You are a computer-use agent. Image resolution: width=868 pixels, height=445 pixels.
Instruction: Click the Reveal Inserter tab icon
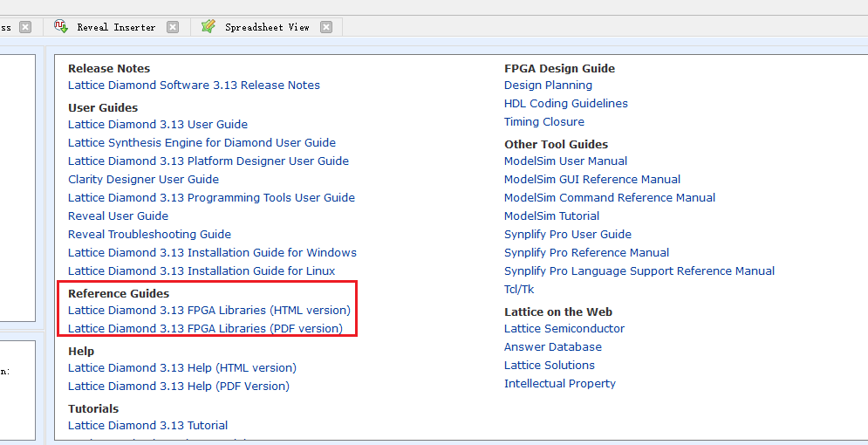point(61,26)
